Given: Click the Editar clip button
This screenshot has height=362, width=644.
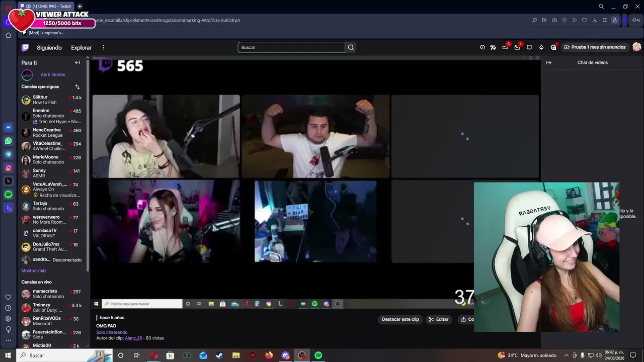Looking at the screenshot, I should (438, 319).
